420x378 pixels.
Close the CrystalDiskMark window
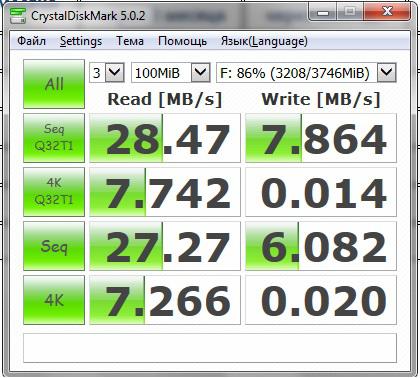point(387,12)
